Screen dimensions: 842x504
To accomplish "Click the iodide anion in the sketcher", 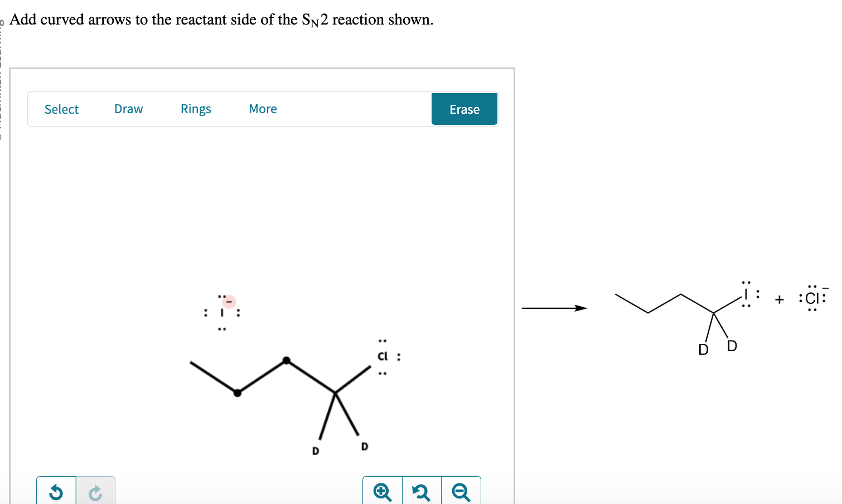I will (222, 311).
